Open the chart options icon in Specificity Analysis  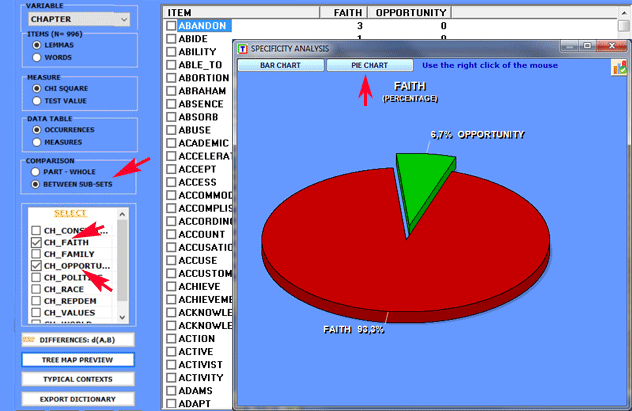click(x=619, y=67)
